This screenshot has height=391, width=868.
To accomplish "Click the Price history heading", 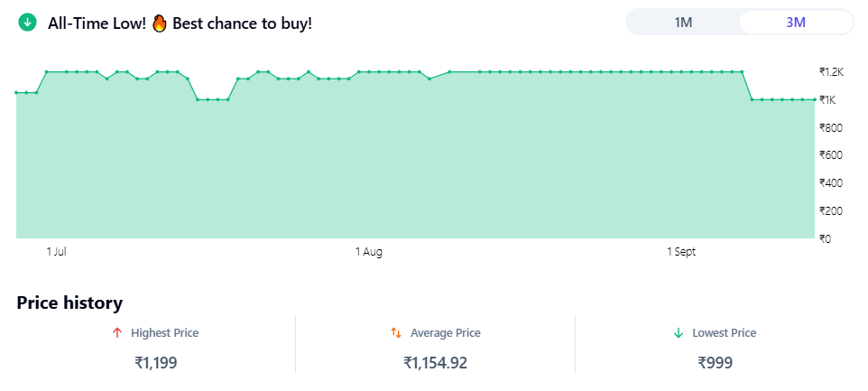I will click(x=69, y=303).
